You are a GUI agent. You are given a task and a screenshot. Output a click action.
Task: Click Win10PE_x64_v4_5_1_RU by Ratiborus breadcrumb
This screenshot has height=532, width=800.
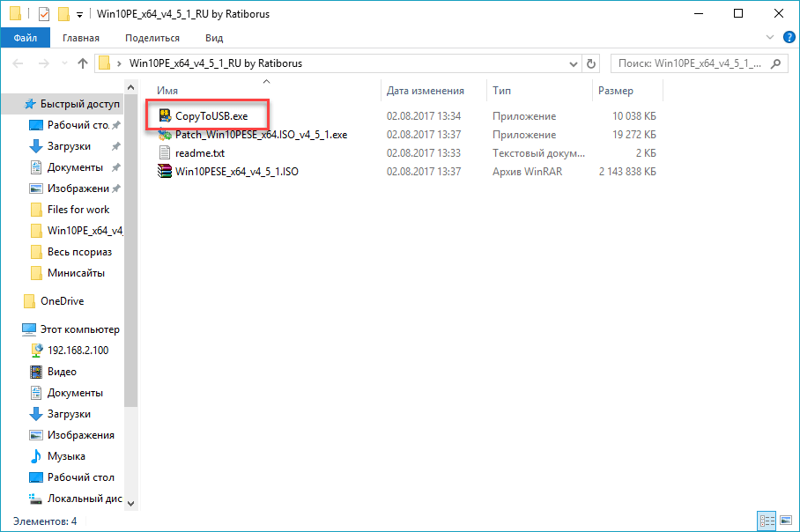coord(215,63)
